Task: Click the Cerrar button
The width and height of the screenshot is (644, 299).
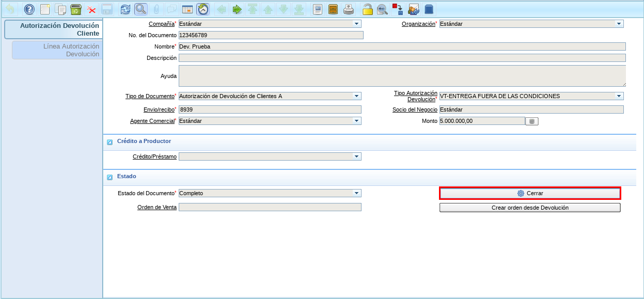Action: click(x=530, y=193)
